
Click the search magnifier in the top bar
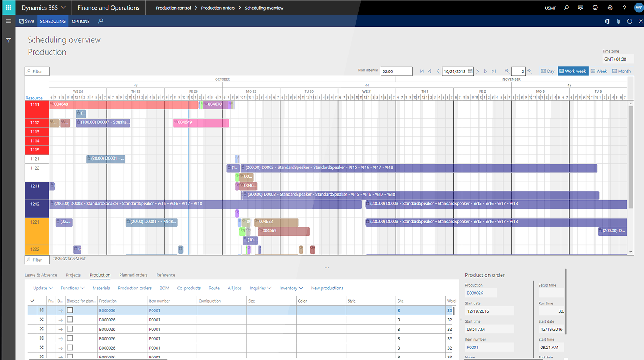tap(566, 7)
